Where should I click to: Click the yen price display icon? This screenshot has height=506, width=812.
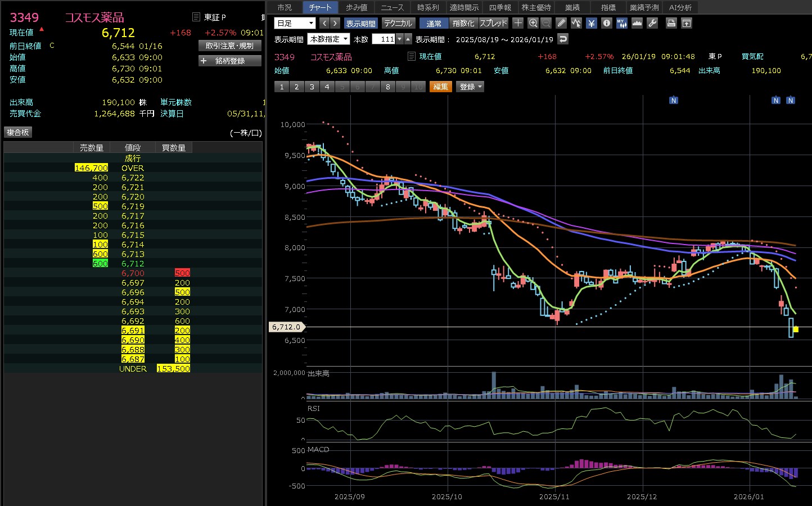click(592, 23)
